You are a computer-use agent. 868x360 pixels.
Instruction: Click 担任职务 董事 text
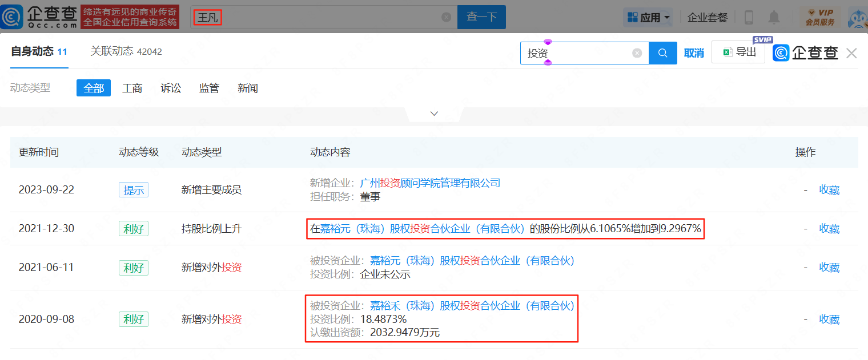tap(345, 197)
